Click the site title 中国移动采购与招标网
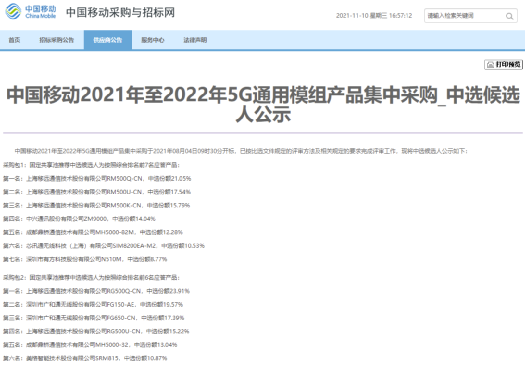The height and width of the screenshot is (371, 525). pos(121,12)
